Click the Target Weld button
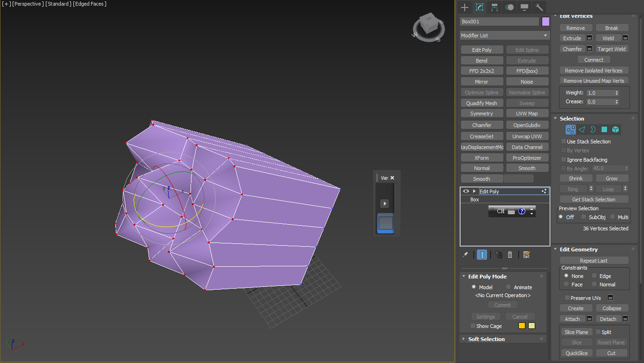The height and width of the screenshot is (363, 644). (611, 49)
